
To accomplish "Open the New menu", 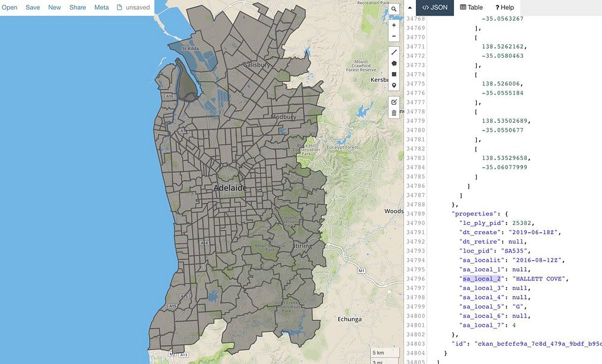I will 55,7.
